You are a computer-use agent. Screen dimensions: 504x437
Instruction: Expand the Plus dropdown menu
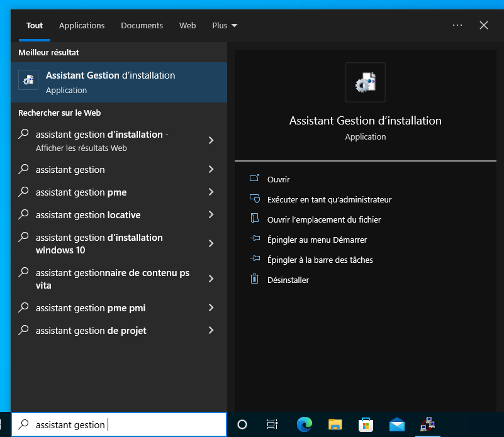pyautogui.click(x=224, y=25)
